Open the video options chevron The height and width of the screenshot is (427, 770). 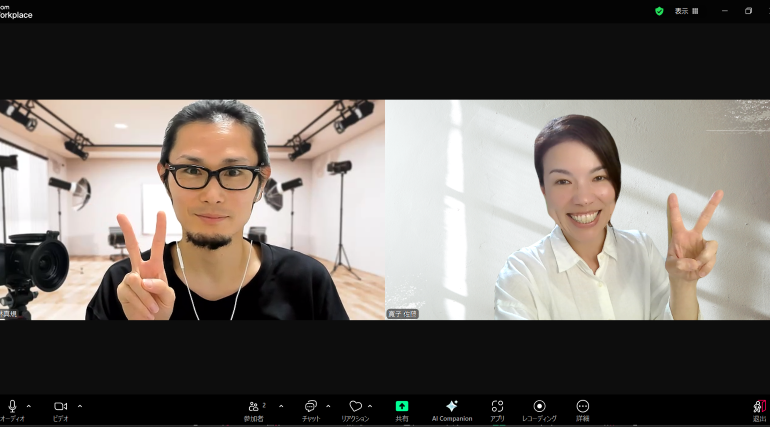point(80,406)
